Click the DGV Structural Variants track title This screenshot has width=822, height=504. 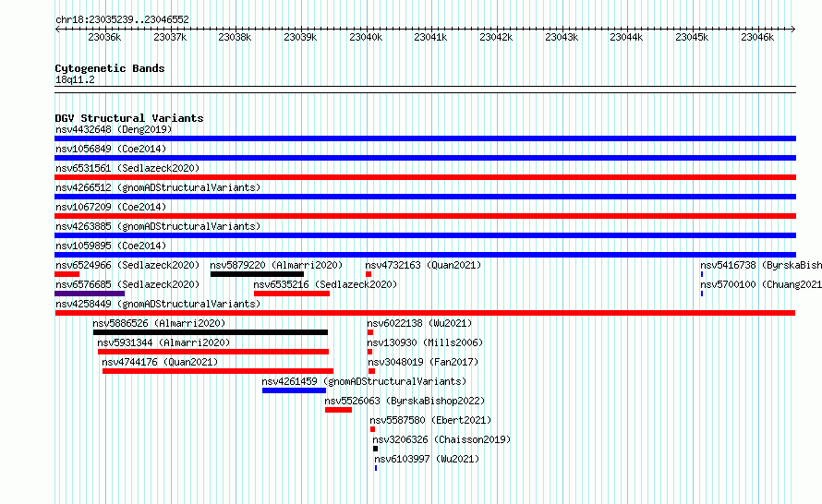tap(129, 118)
